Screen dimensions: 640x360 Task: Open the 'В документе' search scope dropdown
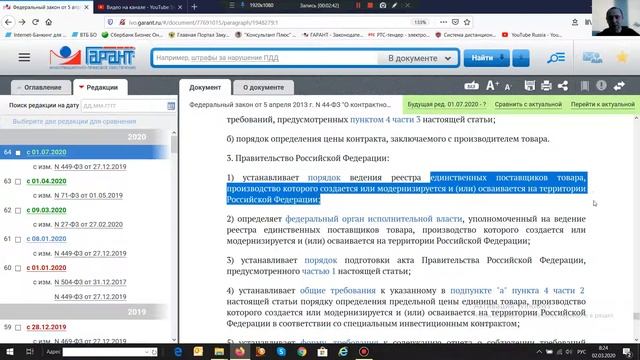point(418,58)
